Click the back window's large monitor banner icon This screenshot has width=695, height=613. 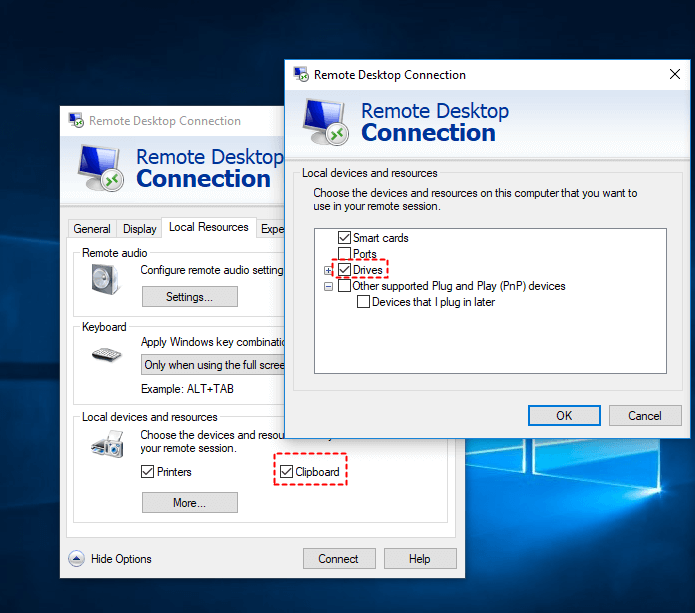tap(101, 168)
